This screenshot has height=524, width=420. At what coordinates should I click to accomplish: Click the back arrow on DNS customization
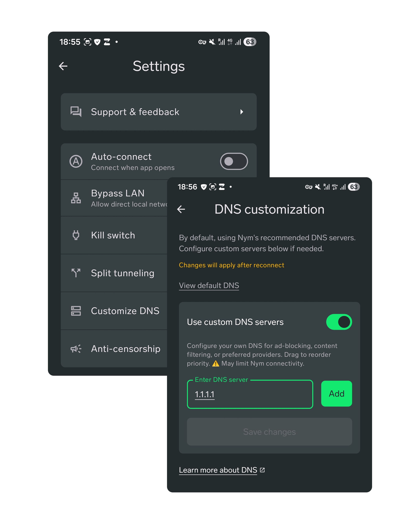tap(182, 210)
